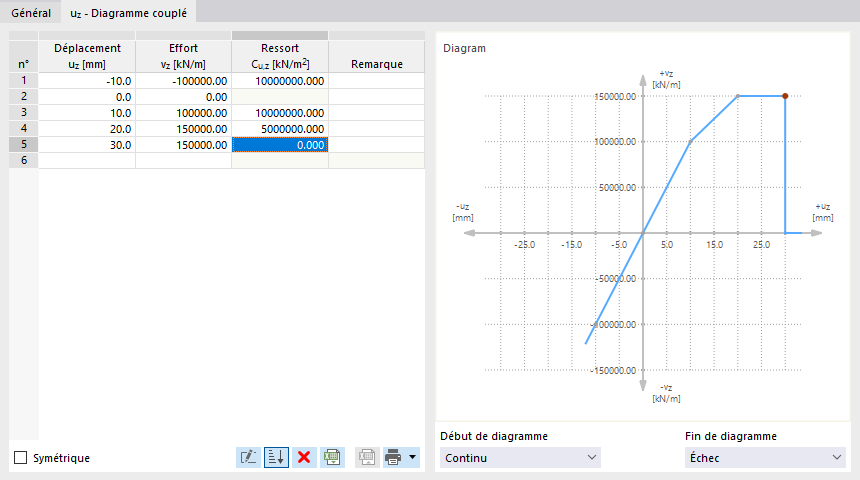
Task: Click effort cell 150000.00 in row 4
Action: (184, 129)
